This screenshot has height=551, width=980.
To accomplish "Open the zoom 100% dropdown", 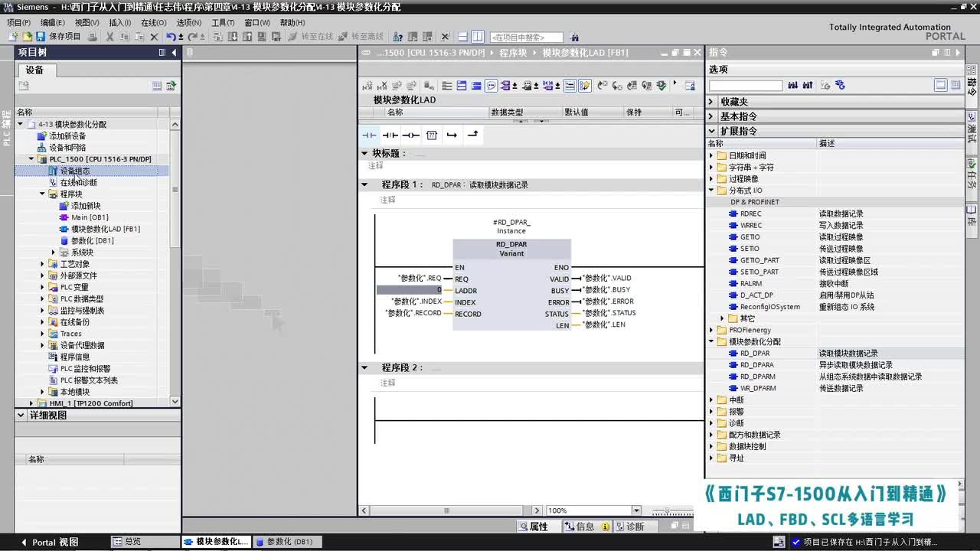I will 636,510.
